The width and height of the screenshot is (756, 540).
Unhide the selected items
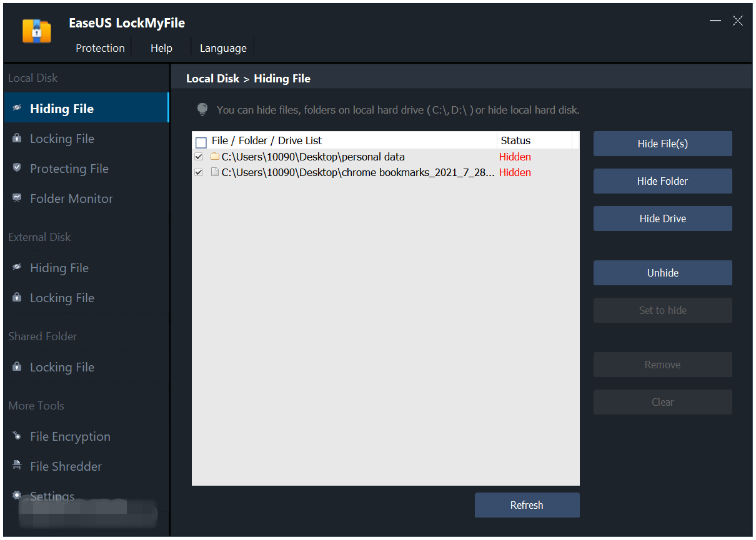click(662, 273)
